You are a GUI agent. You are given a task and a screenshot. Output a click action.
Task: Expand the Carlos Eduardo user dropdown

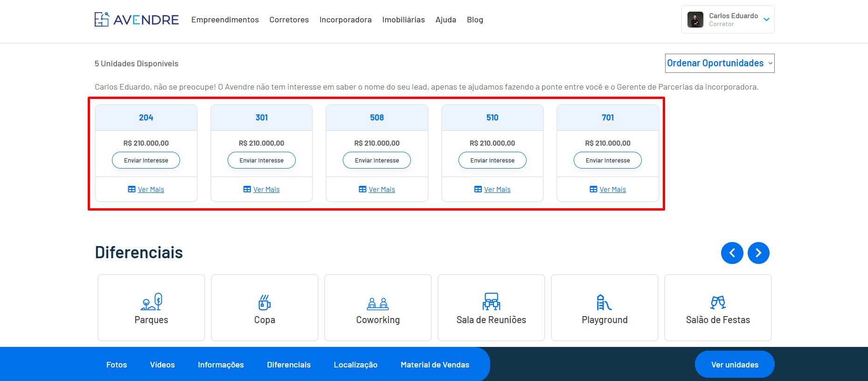766,20
